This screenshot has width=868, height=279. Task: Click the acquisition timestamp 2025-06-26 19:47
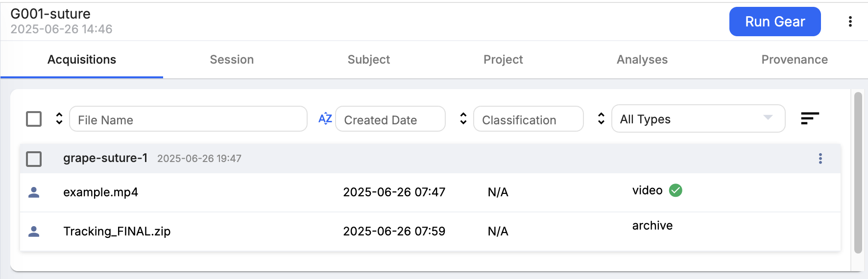pyautogui.click(x=199, y=159)
